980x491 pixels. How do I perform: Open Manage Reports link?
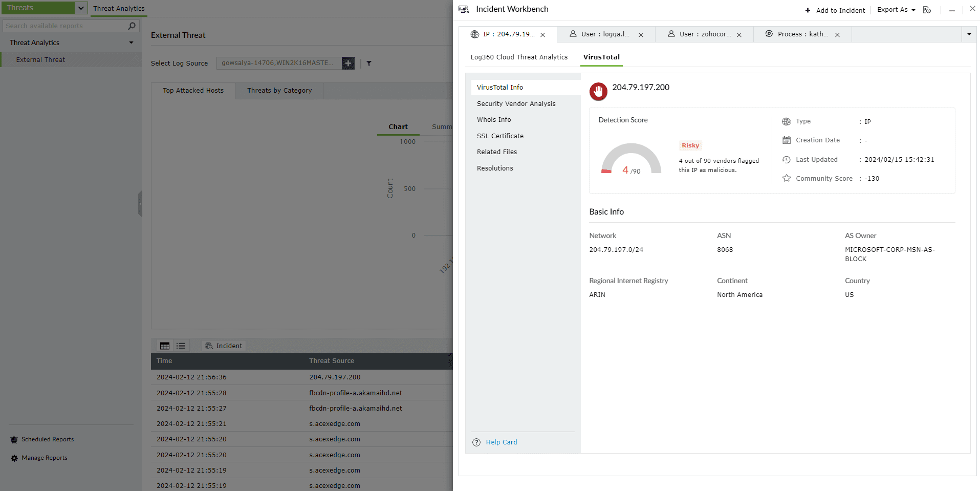tap(45, 458)
